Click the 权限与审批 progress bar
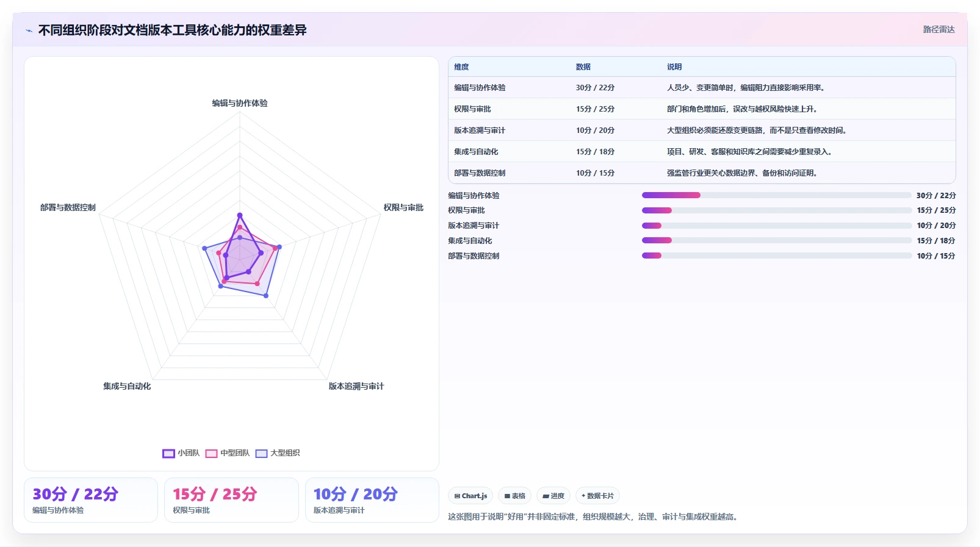This screenshot has width=980, height=547. click(776, 210)
